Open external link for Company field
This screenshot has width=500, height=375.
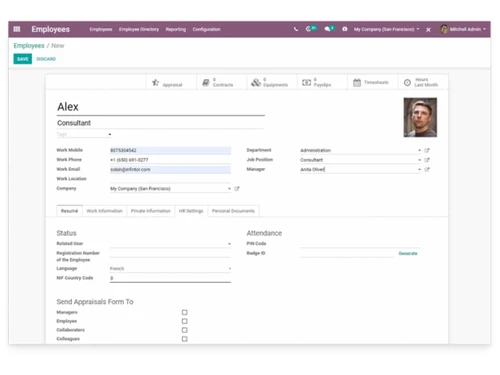click(x=237, y=189)
